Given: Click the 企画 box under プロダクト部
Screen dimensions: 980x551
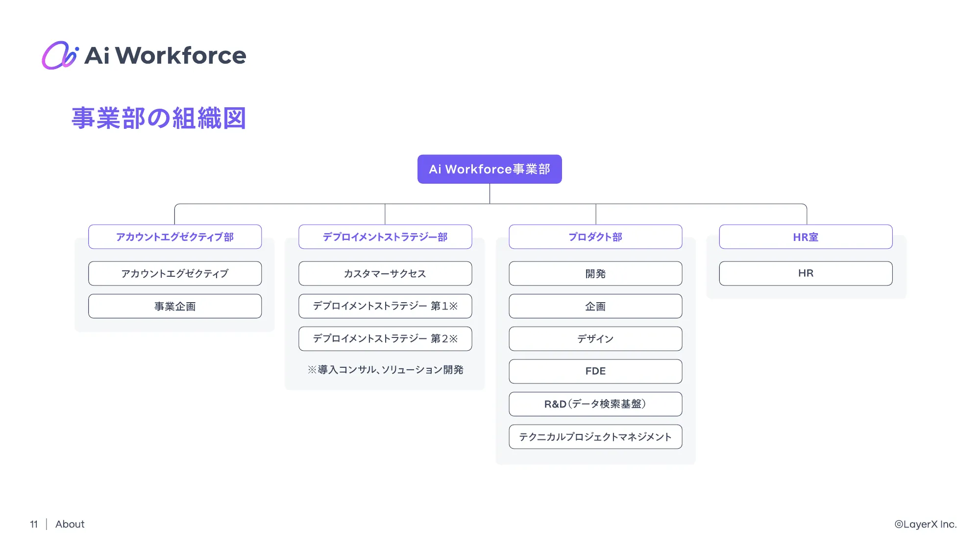Looking at the screenshot, I should 595,306.
